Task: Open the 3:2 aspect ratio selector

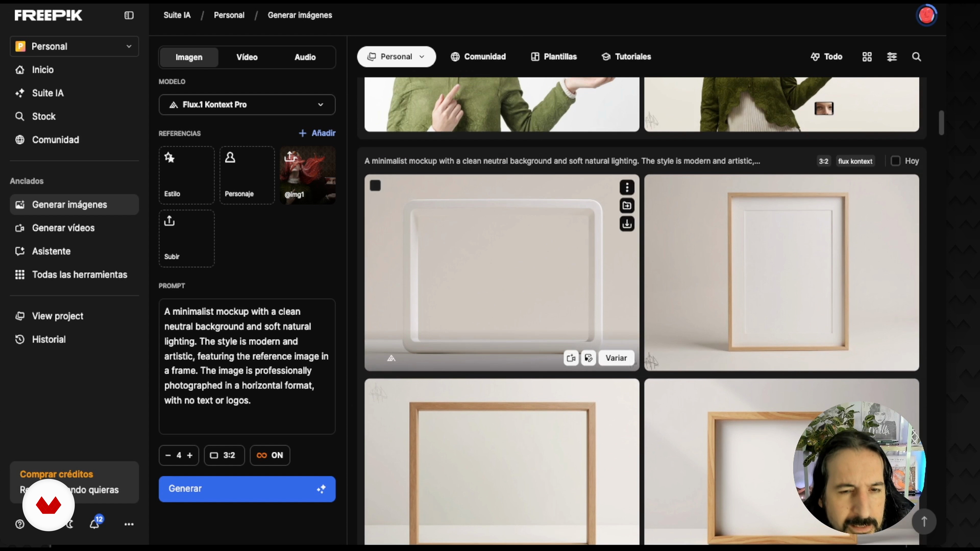Action: tap(224, 455)
